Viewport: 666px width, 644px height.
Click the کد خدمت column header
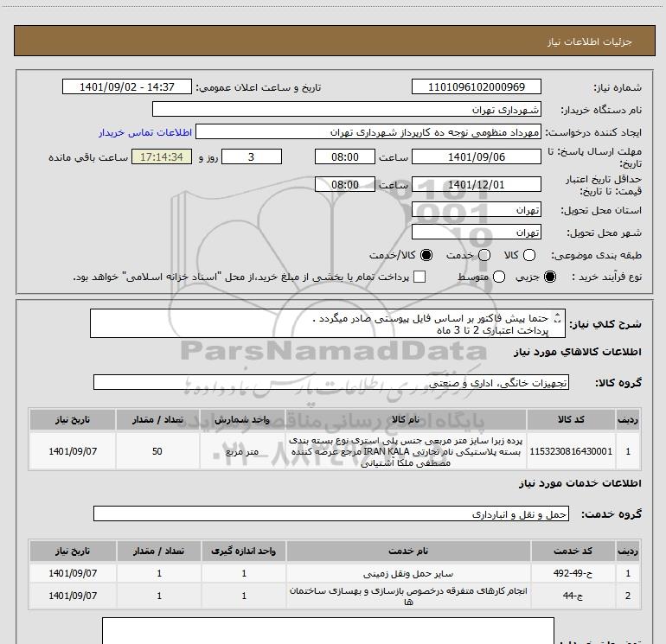pyautogui.click(x=573, y=551)
